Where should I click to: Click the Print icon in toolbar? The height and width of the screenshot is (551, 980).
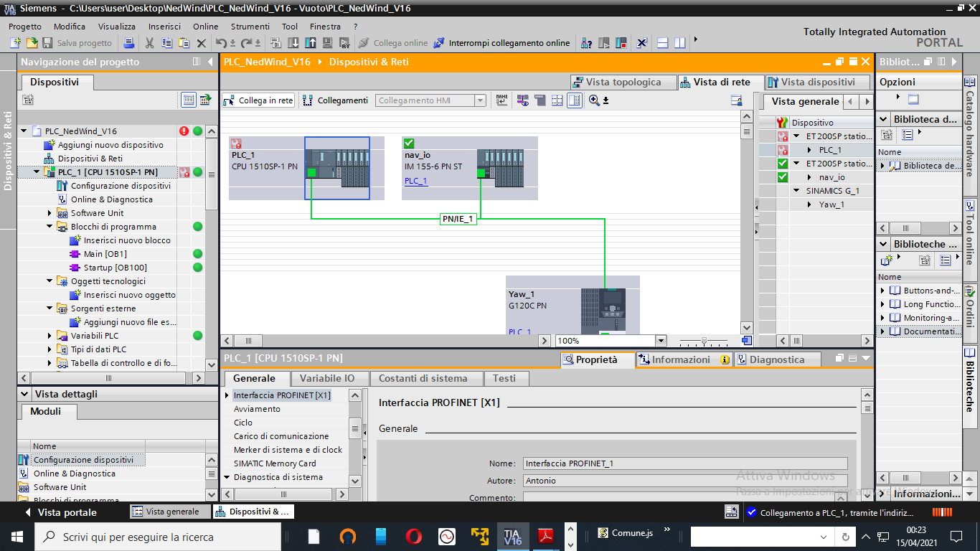128,43
